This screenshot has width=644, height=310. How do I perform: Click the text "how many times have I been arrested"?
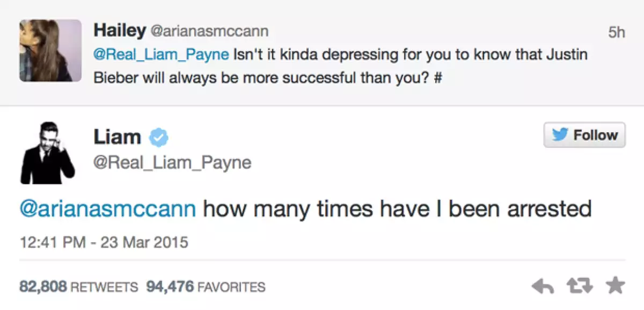point(397,208)
